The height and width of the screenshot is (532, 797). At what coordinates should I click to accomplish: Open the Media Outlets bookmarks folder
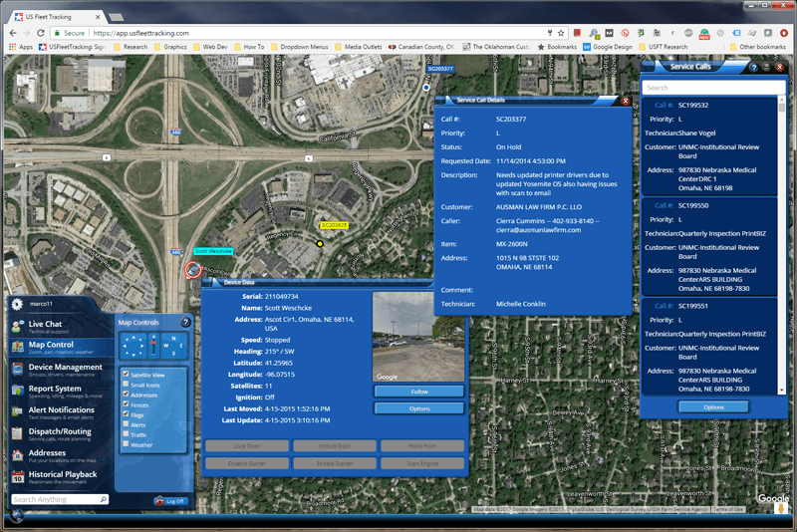click(359, 47)
